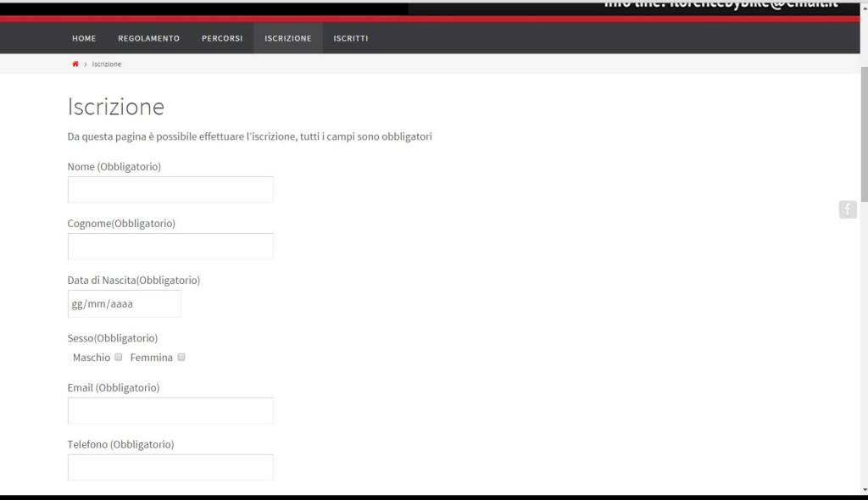Select the ISCRIZIONE menu tab
Image resolution: width=868 pixels, height=500 pixels.
point(288,38)
